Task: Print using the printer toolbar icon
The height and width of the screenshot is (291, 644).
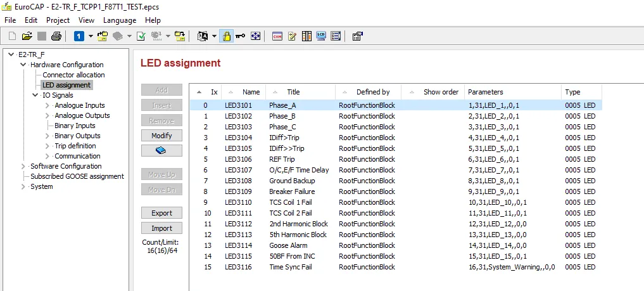Action: tap(56, 36)
